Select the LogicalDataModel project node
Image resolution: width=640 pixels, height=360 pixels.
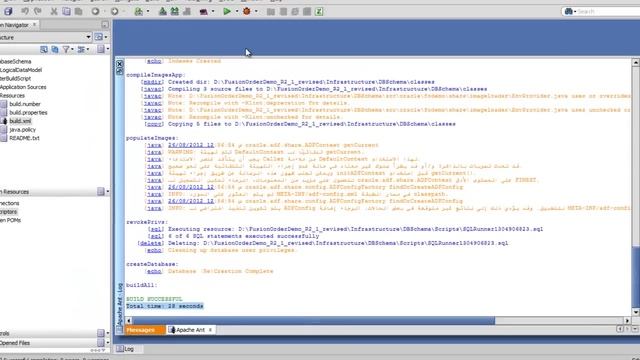click(21, 70)
